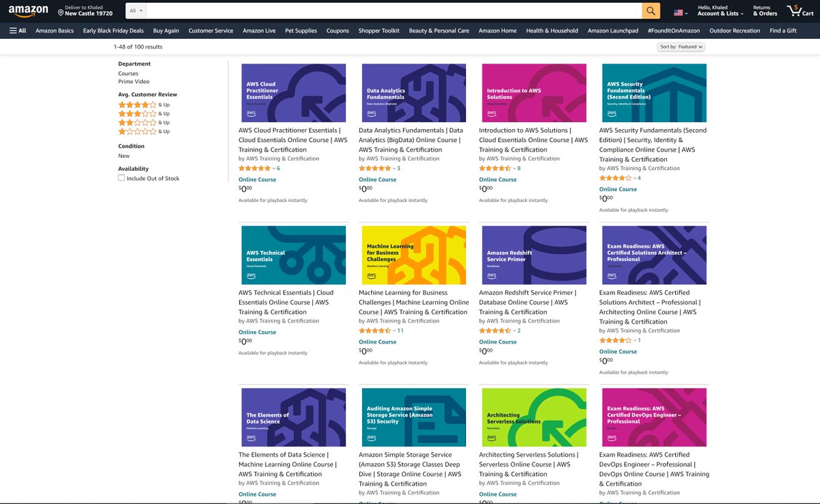The image size is (820, 504).
Task: Expand rating breakdown arrow next to 2 reviews
Action: tap(514, 331)
